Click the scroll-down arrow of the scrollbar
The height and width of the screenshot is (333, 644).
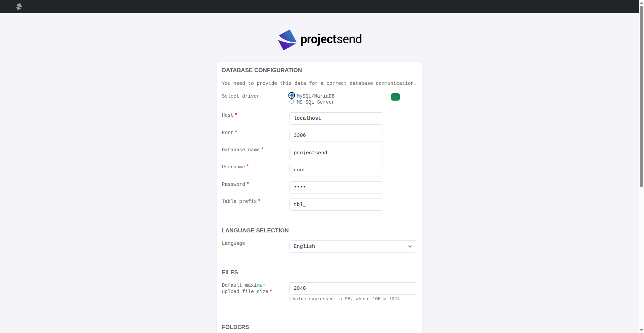pos(641,330)
